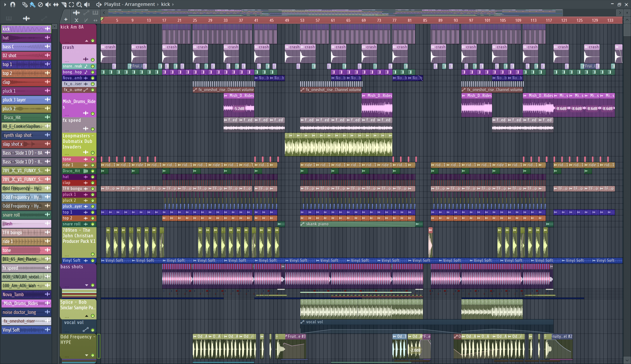Expand the bass shots track group

point(87,285)
